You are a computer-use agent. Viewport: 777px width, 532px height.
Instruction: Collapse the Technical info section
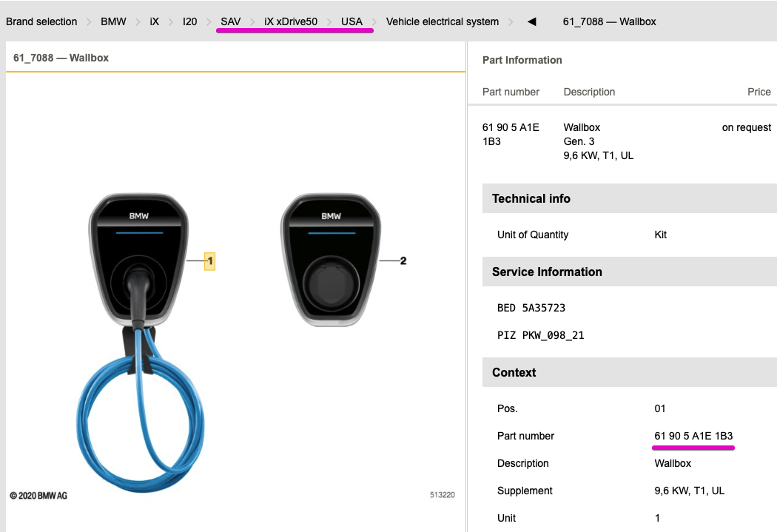click(x=629, y=198)
